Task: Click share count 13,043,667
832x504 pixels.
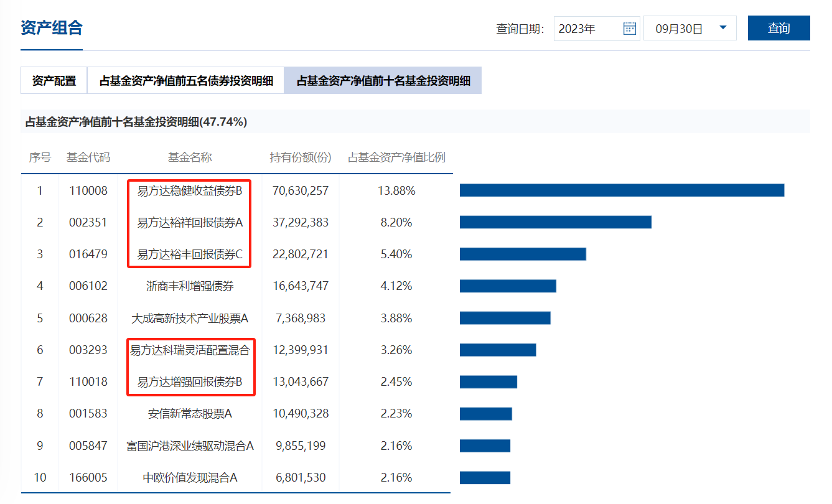Action: [x=301, y=382]
